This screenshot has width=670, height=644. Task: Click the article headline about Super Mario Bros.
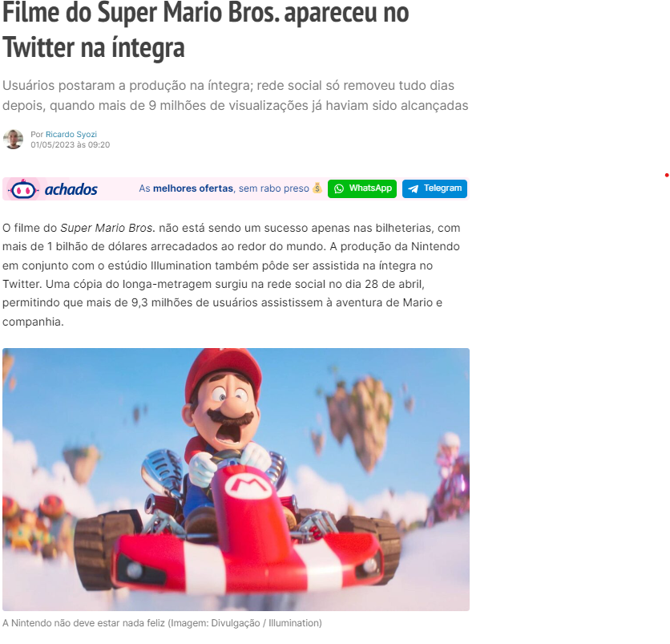(205, 30)
